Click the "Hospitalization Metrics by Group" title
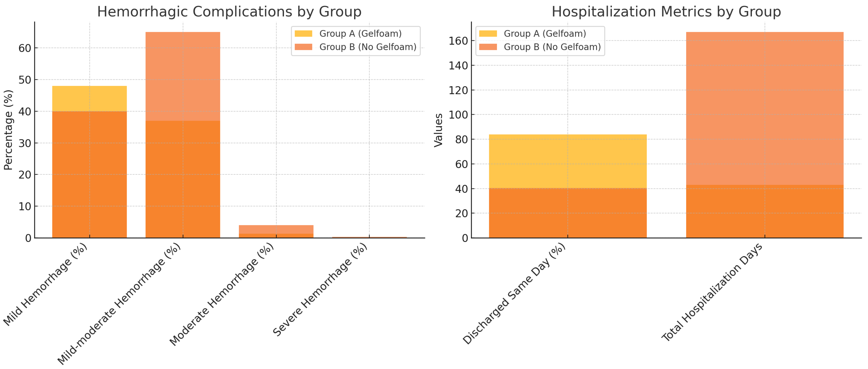868x369 pixels. coord(666,12)
